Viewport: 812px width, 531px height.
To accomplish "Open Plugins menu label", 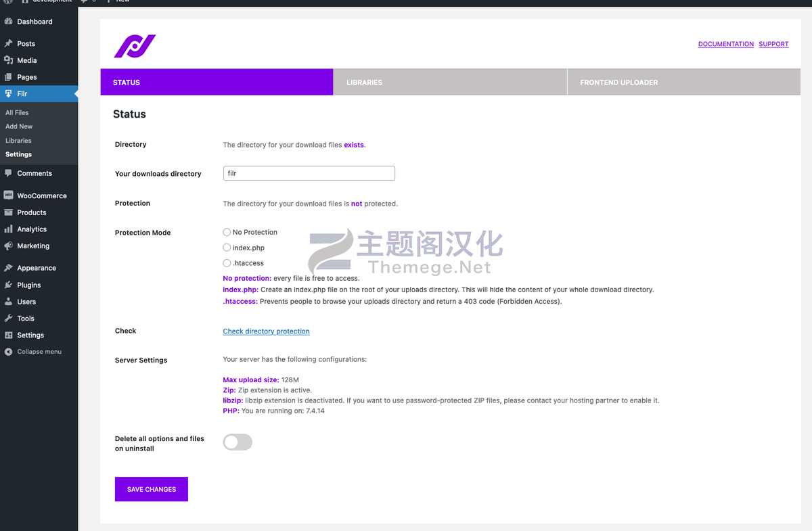I will (x=29, y=285).
